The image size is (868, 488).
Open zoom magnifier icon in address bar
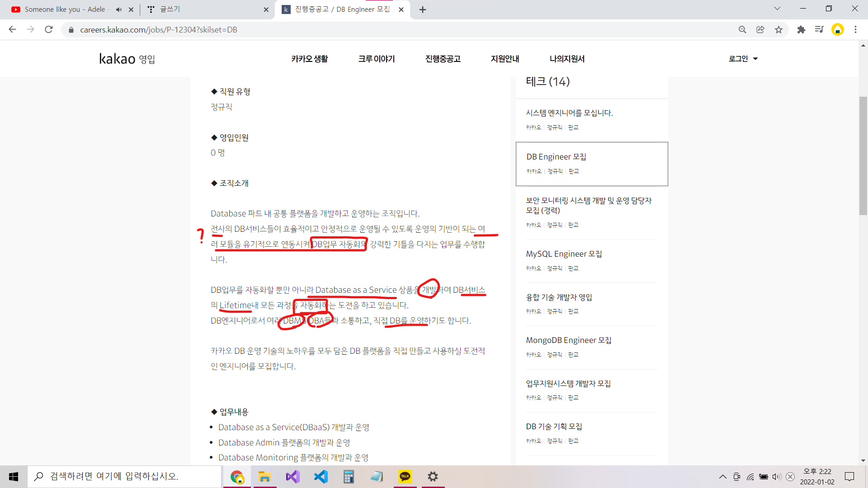tap(742, 30)
